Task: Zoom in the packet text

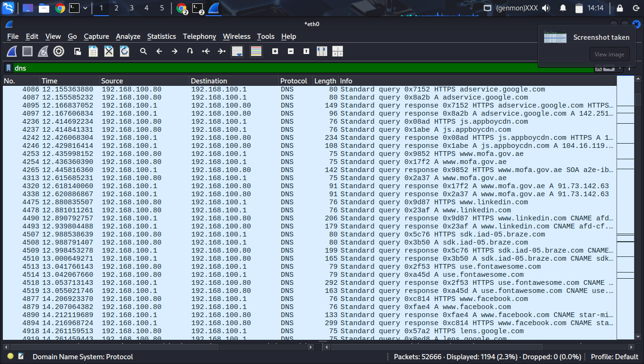Action: pyautogui.click(x=275, y=51)
